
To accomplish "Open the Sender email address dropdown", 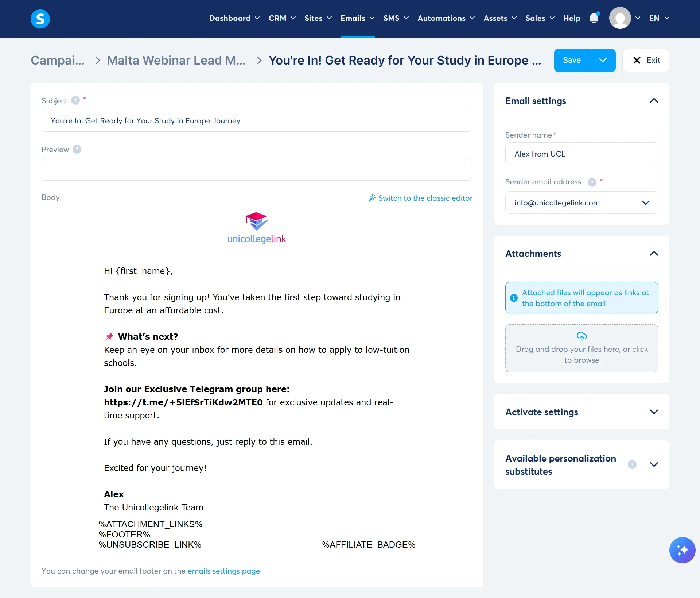I will [645, 203].
